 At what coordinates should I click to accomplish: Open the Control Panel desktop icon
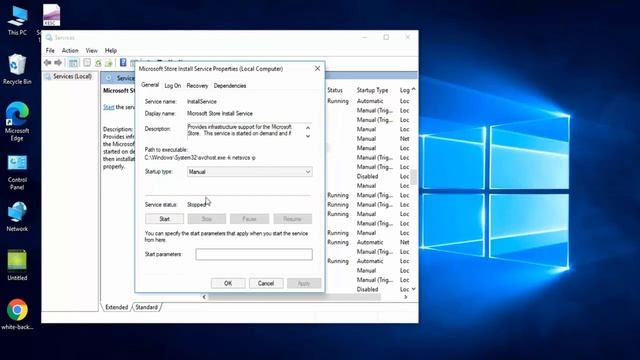pyautogui.click(x=17, y=171)
